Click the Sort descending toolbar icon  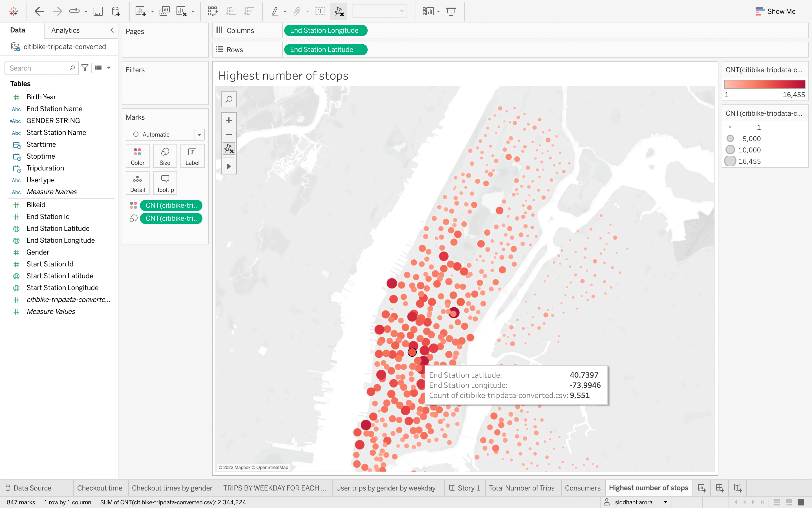tap(249, 11)
